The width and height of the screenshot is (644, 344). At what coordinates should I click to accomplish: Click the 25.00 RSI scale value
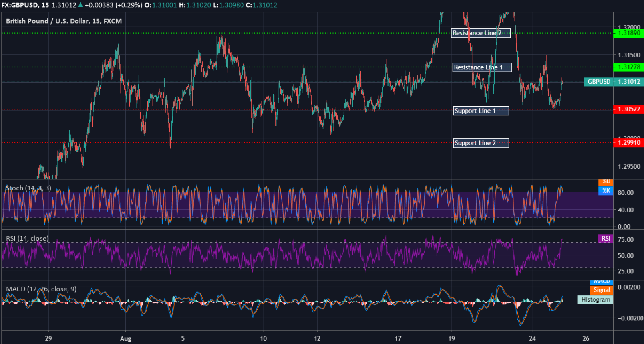pyautogui.click(x=626, y=271)
